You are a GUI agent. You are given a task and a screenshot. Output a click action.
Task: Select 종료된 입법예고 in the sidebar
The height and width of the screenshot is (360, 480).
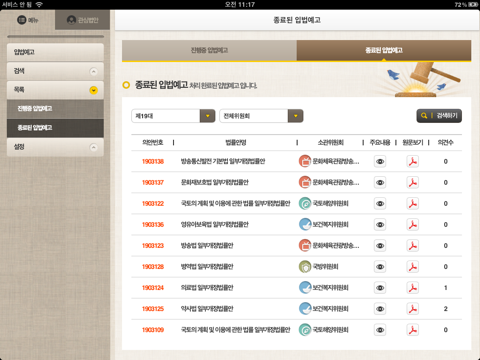(x=55, y=128)
